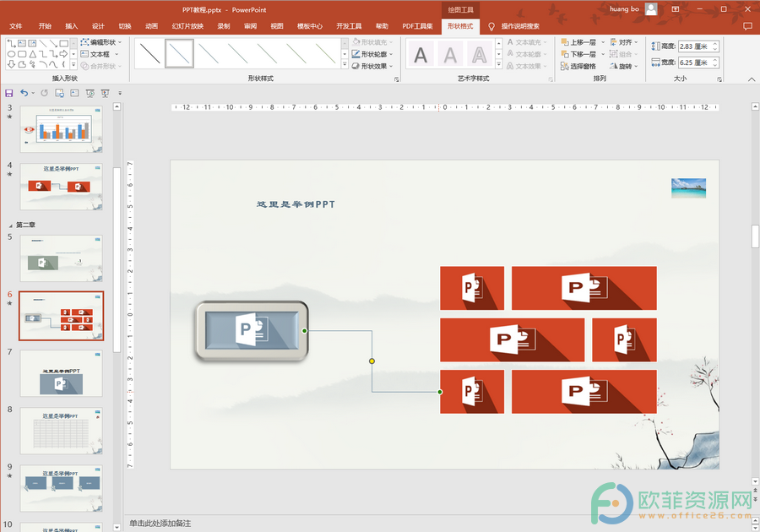Screen dimensions: 760x532
Task: Open the 动画 (Animations) tab
Action: [x=151, y=26]
